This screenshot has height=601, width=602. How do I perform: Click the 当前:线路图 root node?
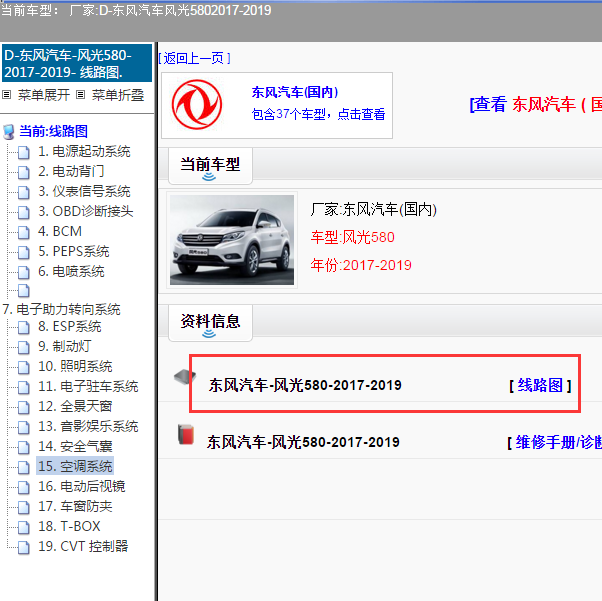53,131
